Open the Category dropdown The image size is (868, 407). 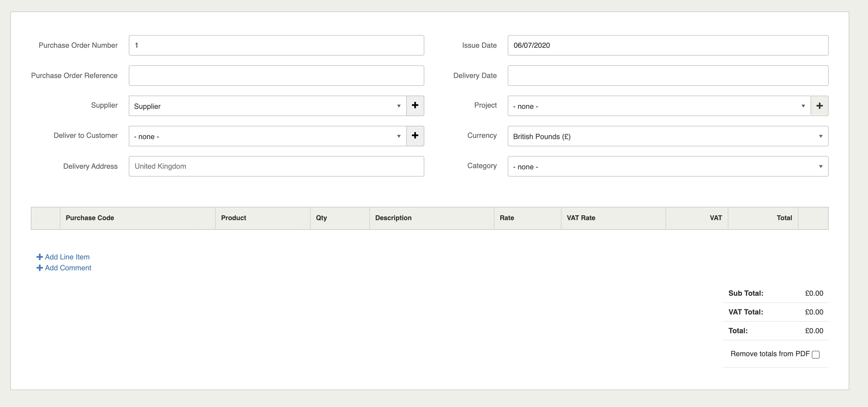[668, 167]
